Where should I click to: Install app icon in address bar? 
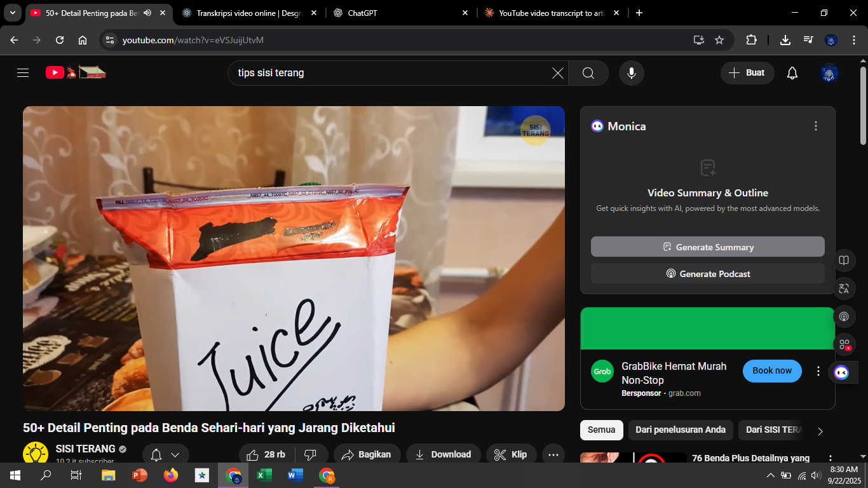(699, 40)
